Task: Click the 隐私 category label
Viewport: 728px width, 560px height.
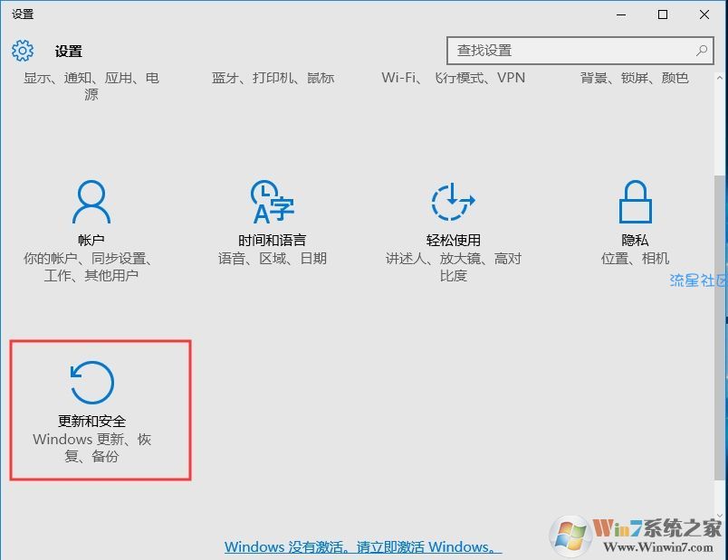Action: tap(635, 240)
